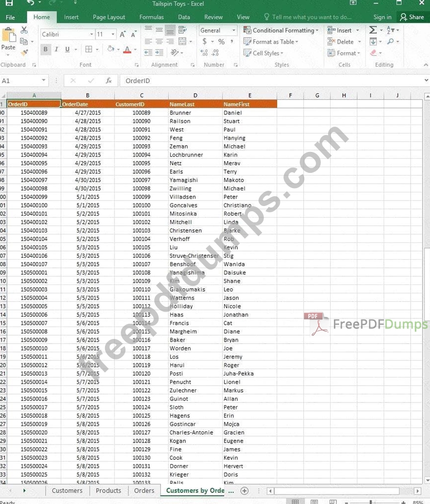This screenshot has width=430, height=504.
Task: Select the Customers sheet tab
Action: click(67, 490)
